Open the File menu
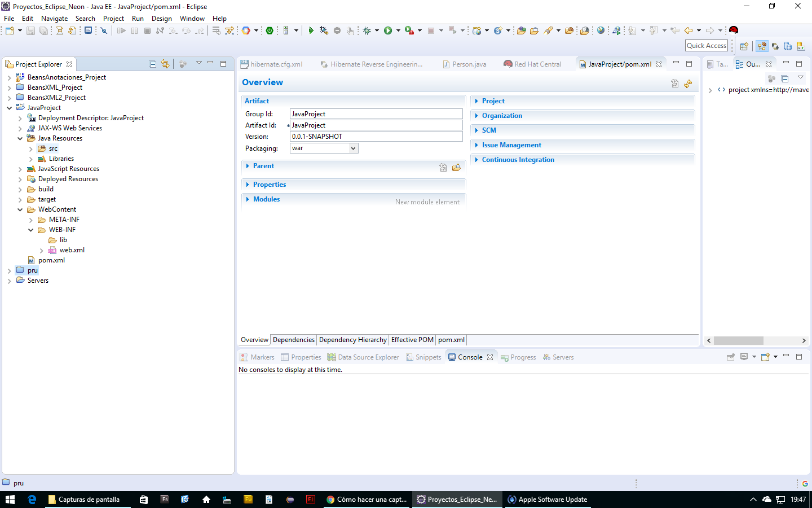The width and height of the screenshot is (812, 508). [9, 19]
